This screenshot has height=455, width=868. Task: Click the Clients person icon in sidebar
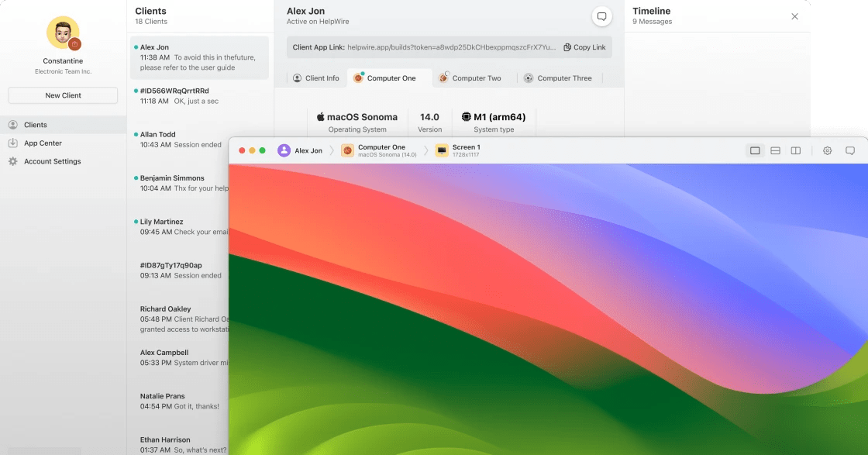[12, 125]
